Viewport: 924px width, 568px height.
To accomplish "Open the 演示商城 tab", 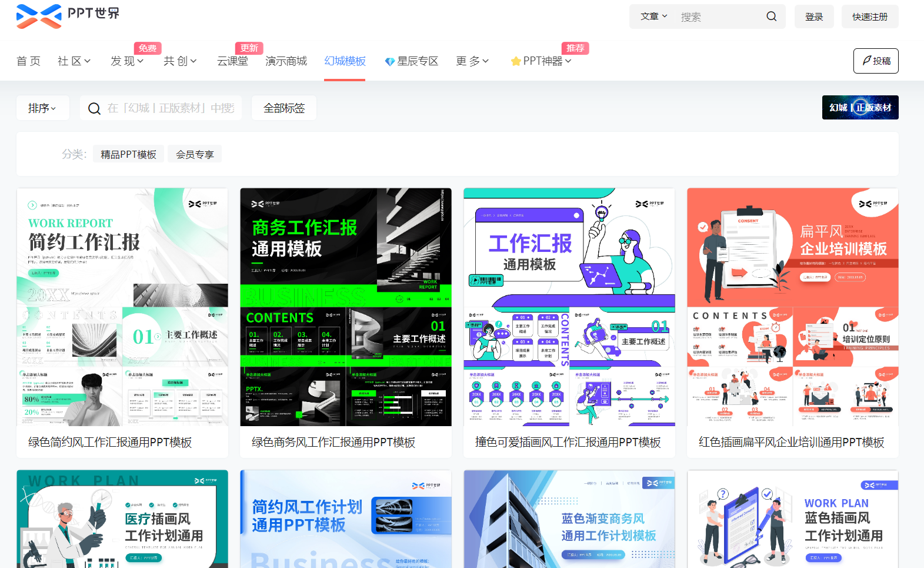I will 286,61.
